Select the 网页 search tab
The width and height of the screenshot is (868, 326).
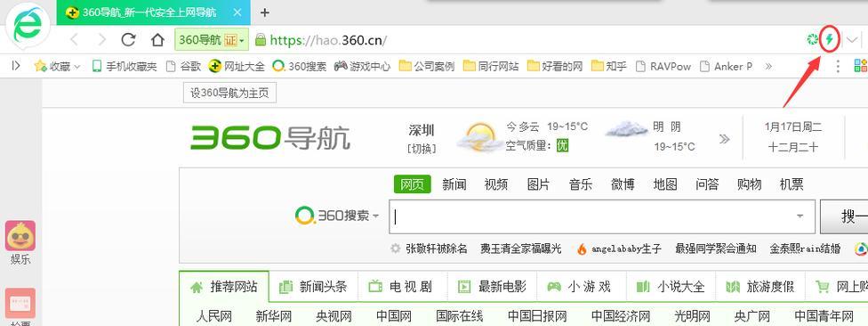click(x=413, y=184)
